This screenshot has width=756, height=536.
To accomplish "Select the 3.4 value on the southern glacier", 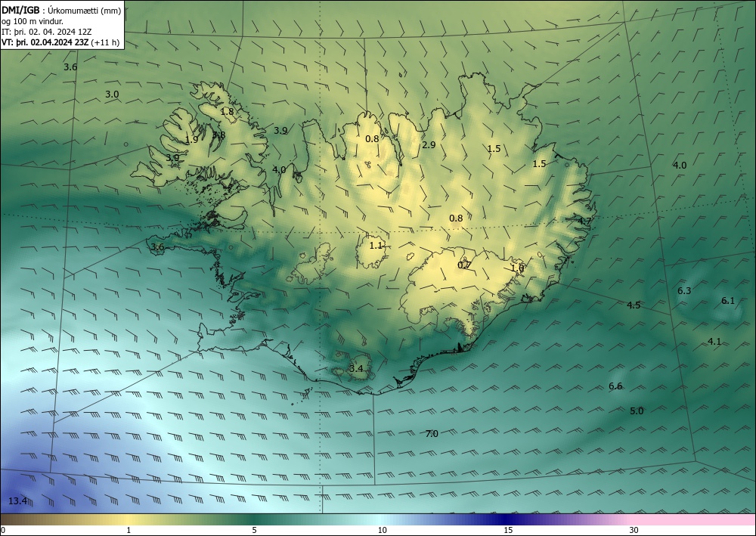I will pos(356,369).
